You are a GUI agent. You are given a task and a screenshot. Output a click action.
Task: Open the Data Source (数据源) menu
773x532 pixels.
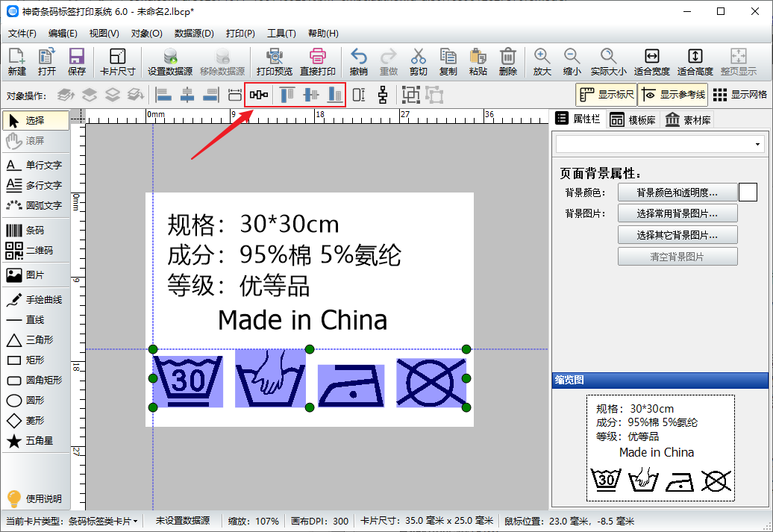coord(194,34)
